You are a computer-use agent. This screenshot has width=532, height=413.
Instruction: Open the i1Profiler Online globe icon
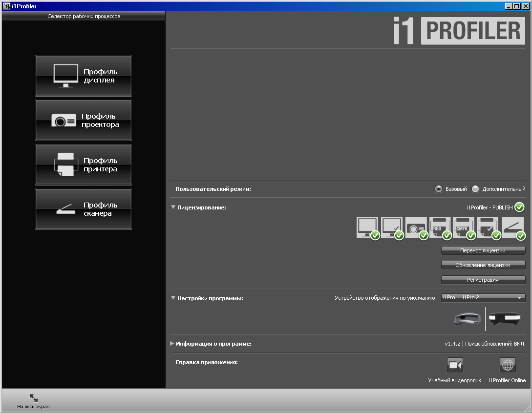coord(508,365)
